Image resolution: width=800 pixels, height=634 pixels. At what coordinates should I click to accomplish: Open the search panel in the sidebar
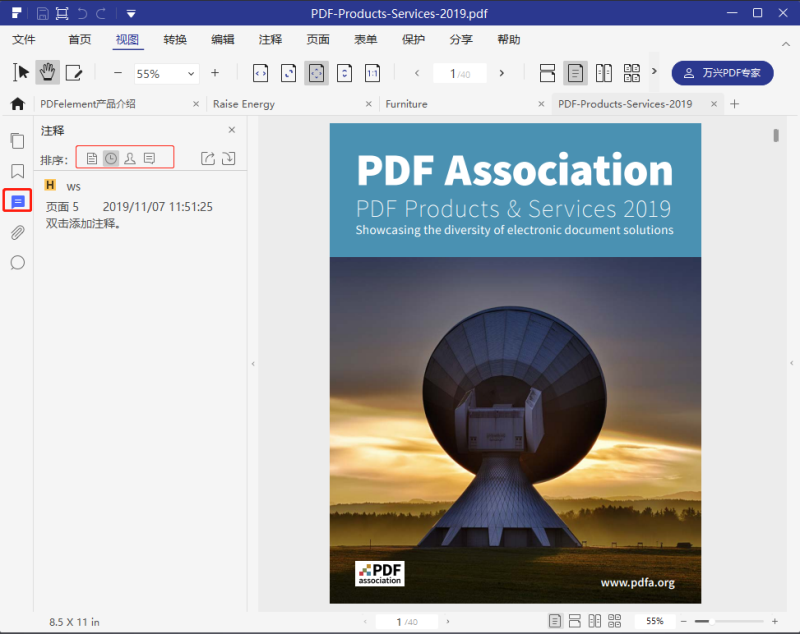17,262
